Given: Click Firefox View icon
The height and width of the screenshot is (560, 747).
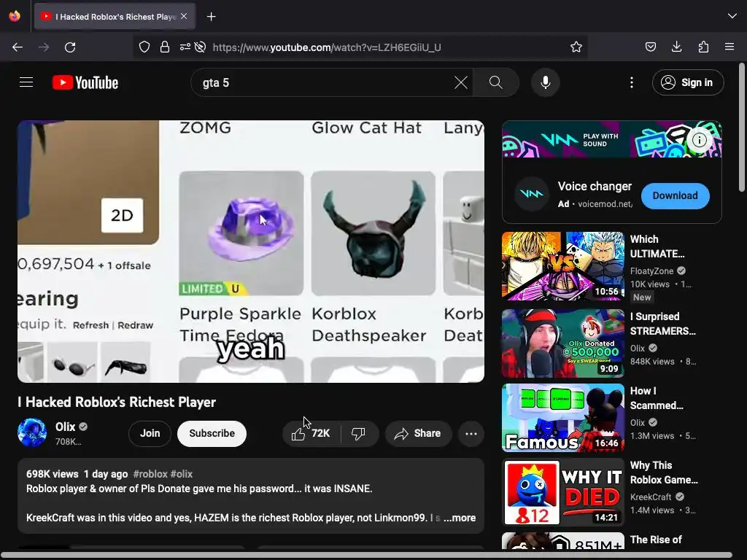Looking at the screenshot, I should click(15, 16).
